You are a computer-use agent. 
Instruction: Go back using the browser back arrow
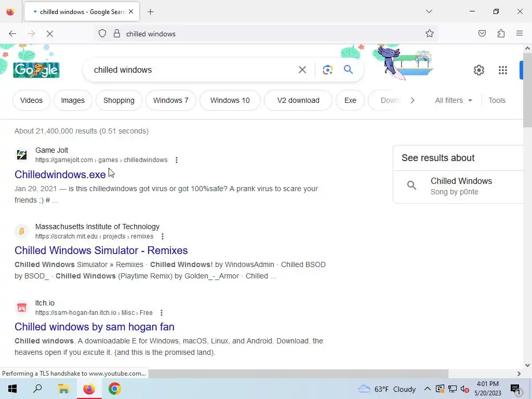(x=12, y=34)
